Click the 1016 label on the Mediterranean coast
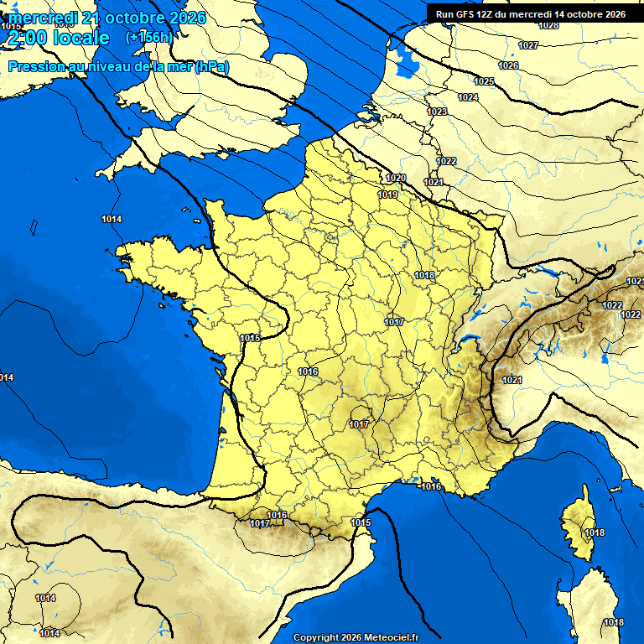Screen dimensions: 644x644 tap(431, 486)
